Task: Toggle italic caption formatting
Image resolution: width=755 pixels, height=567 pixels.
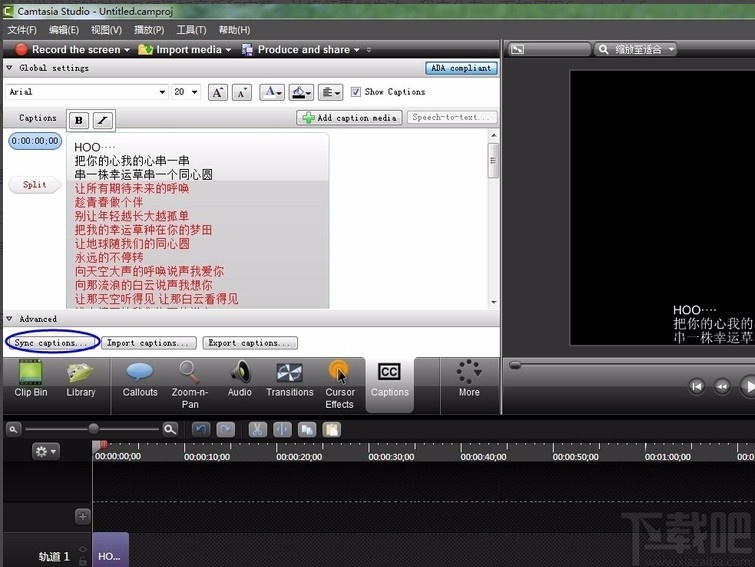Action: [x=103, y=120]
